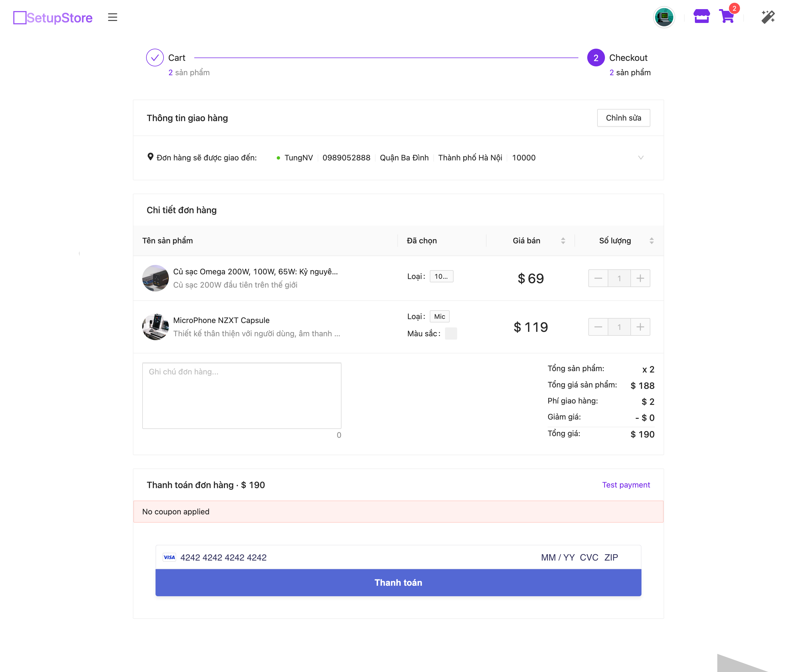Open the store shop icon
The height and width of the screenshot is (672, 797).
click(x=701, y=17)
